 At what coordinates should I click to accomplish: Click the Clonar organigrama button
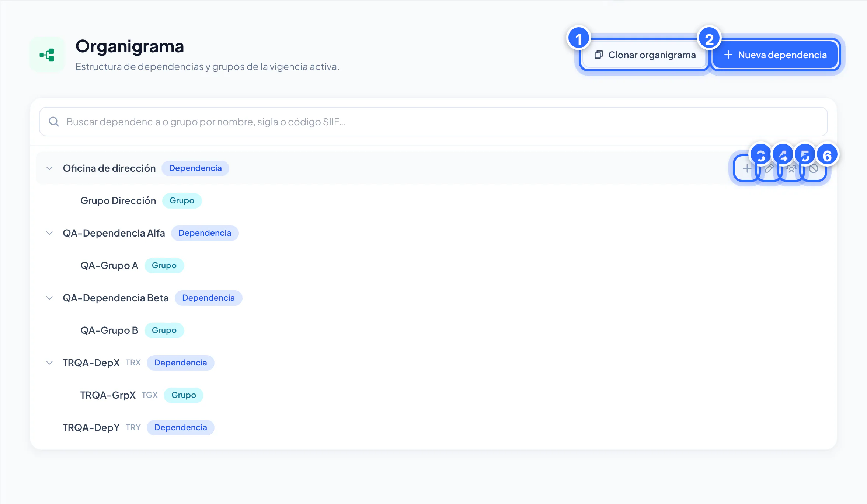tap(644, 55)
